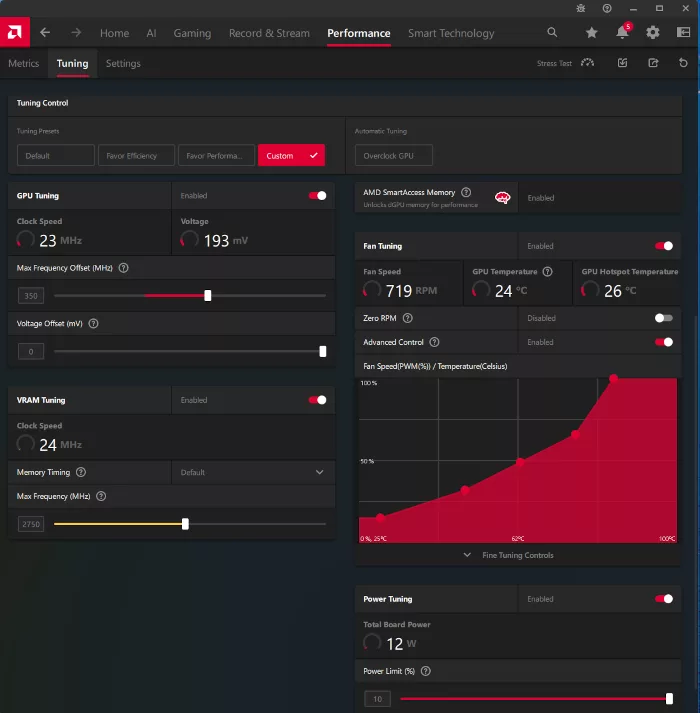This screenshot has height=713, width=700.
Task: Open help for Memory Timing
Action: 81,472
